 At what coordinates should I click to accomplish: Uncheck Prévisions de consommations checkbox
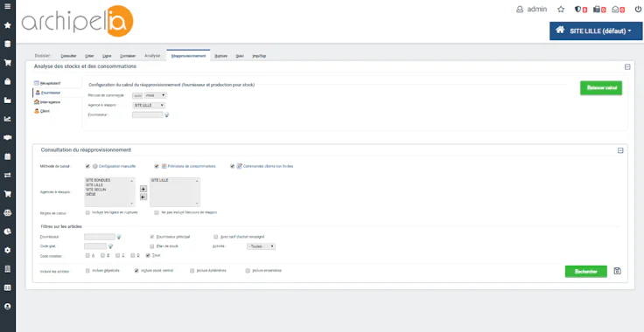point(157,166)
